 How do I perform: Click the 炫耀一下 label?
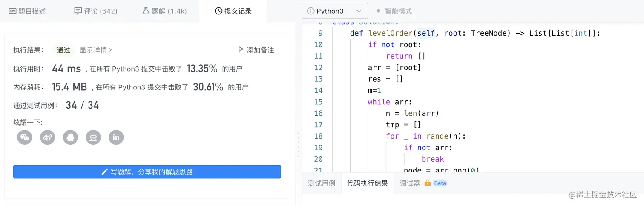28,123
